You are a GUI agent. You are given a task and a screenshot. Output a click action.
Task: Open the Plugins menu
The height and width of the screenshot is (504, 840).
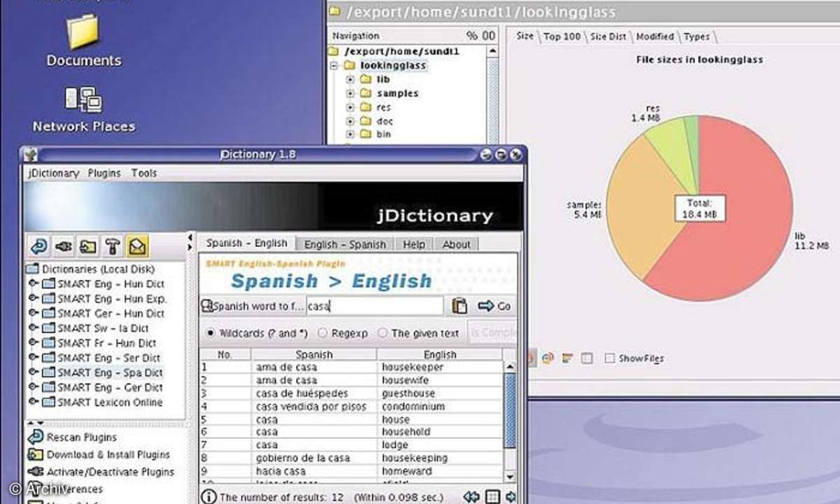(x=104, y=173)
